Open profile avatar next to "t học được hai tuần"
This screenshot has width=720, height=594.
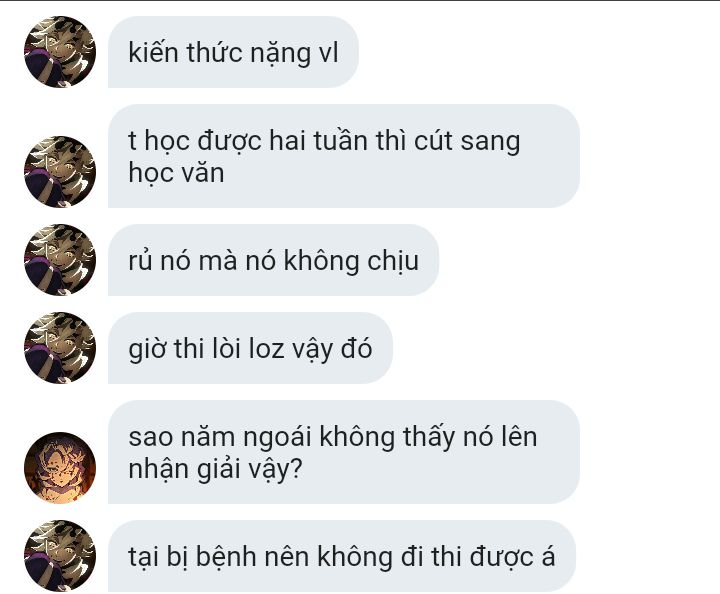[x=60, y=172]
